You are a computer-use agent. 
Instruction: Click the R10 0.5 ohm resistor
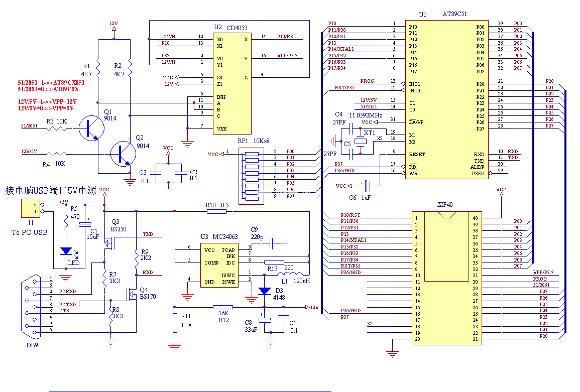click(x=217, y=211)
